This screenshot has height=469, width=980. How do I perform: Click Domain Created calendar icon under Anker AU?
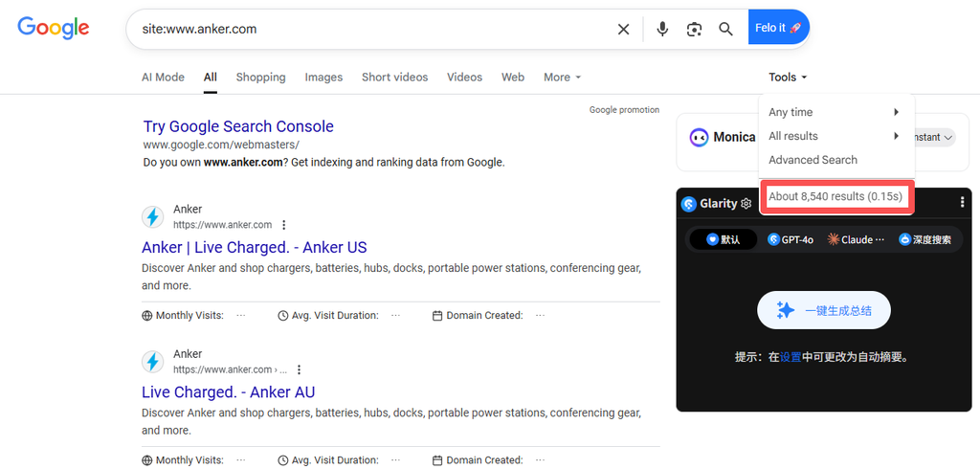(x=437, y=460)
